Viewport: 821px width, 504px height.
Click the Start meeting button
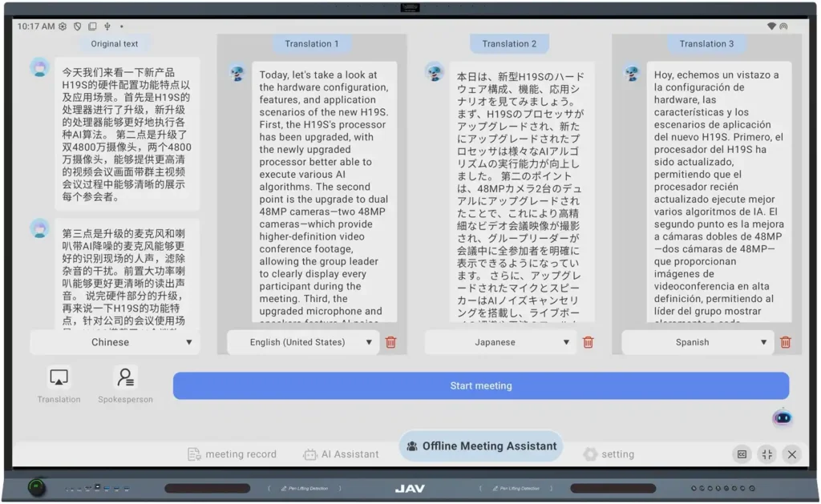tap(481, 385)
